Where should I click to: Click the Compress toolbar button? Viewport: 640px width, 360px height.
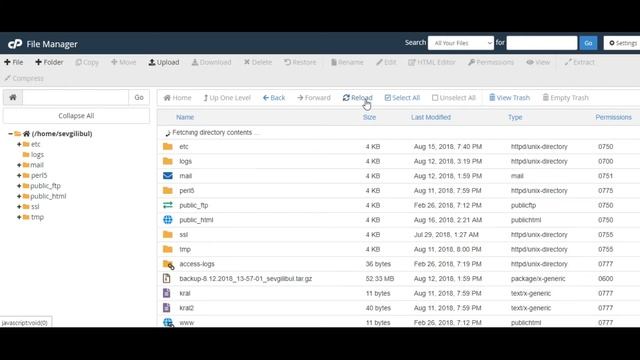click(24, 78)
